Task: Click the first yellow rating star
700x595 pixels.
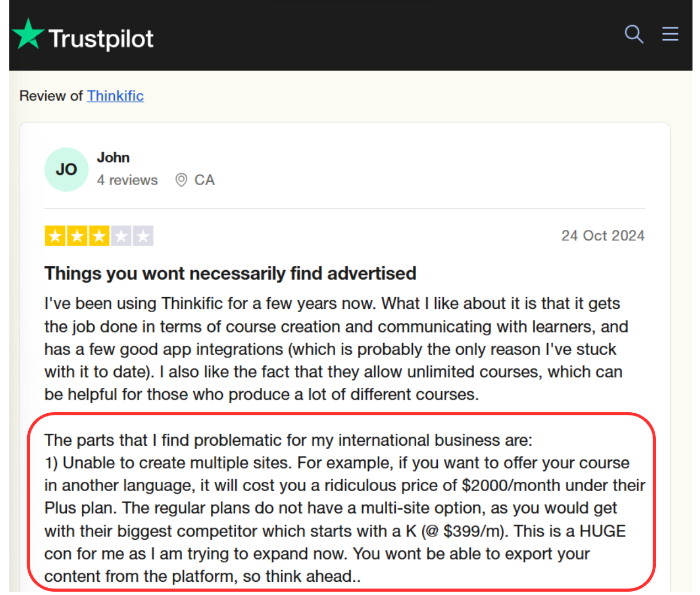Action: click(55, 236)
